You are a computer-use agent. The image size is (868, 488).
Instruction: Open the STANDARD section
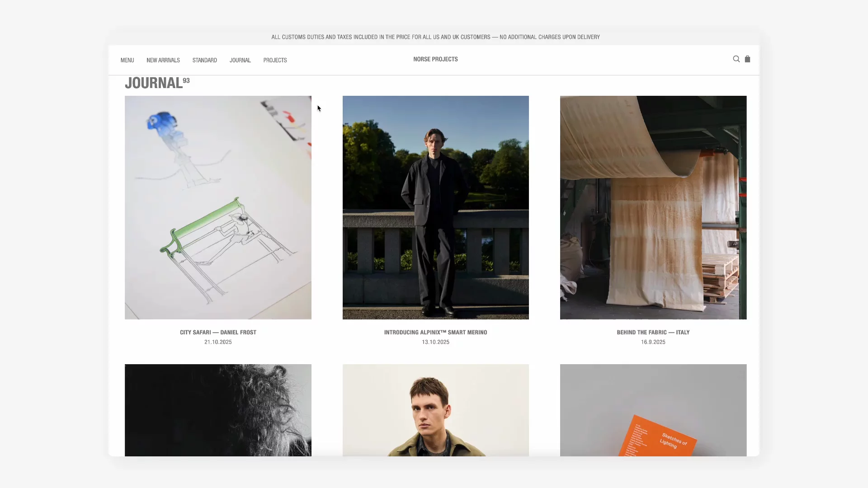(204, 60)
